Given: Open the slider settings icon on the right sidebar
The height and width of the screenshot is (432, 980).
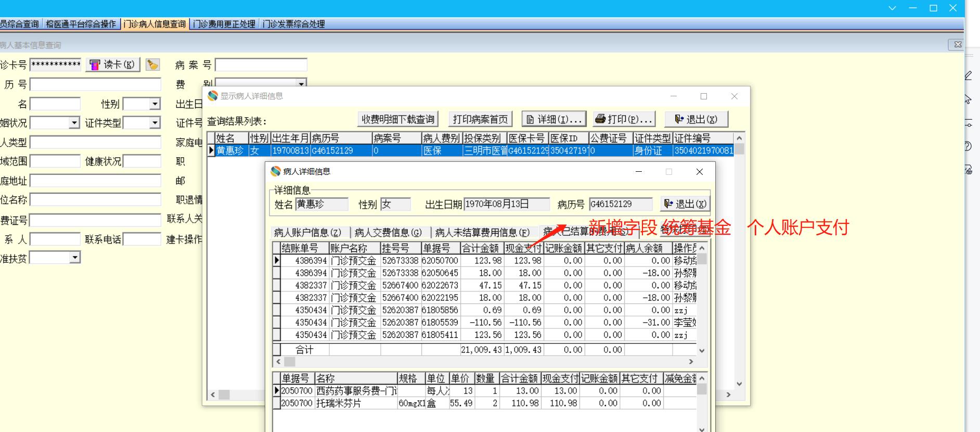Looking at the screenshot, I should click(968, 123).
